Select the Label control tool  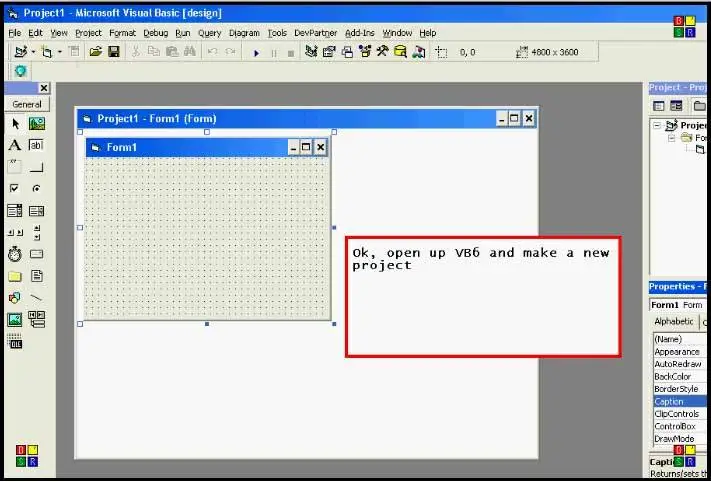15,145
